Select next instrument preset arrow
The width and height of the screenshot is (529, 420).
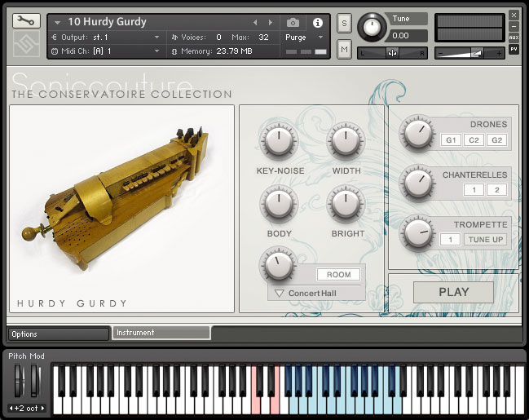pyautogui.click(x=271, y=22)
